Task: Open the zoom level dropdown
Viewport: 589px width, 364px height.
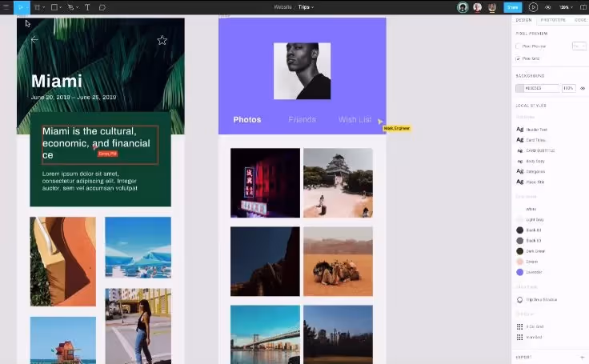Action: point(566,7)
